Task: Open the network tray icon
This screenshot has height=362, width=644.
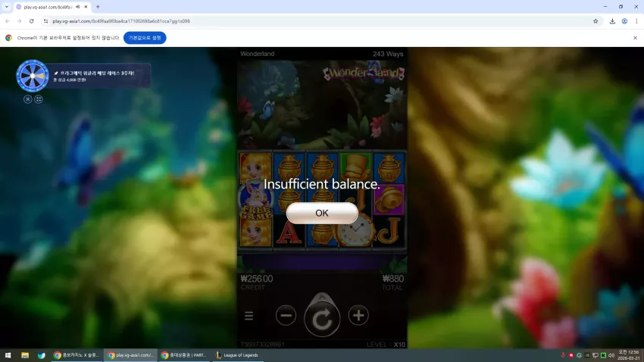Action: tap(595, 355)
